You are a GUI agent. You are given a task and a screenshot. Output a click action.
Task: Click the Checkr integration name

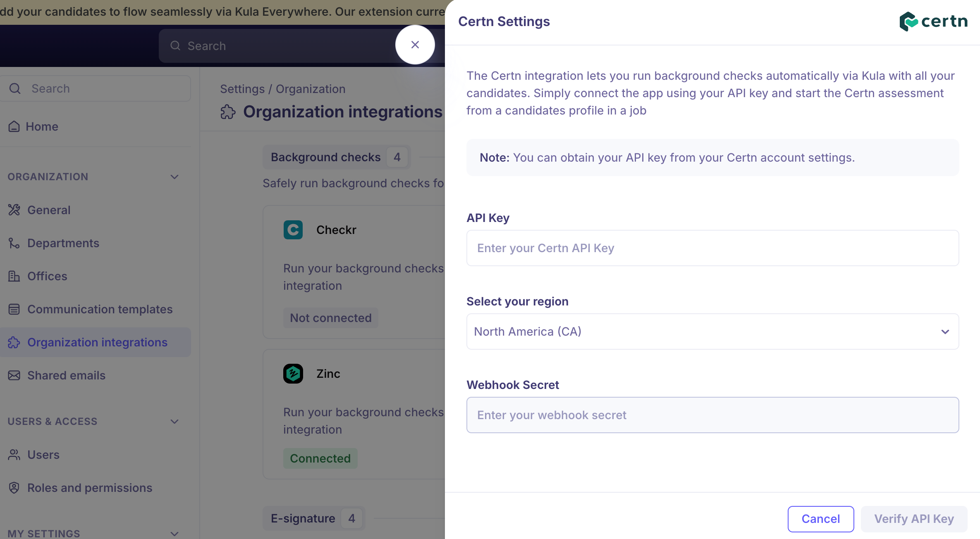tap(336, 230)
